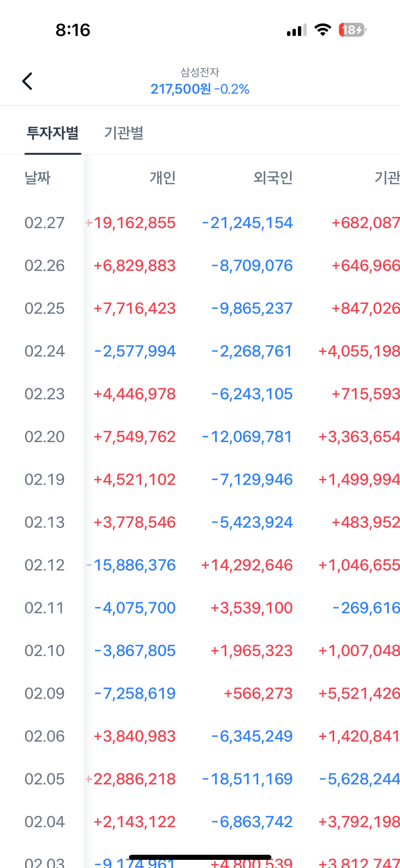
Task: Tap the cellular signal bars icon
Action: click(x=297, y=30)
